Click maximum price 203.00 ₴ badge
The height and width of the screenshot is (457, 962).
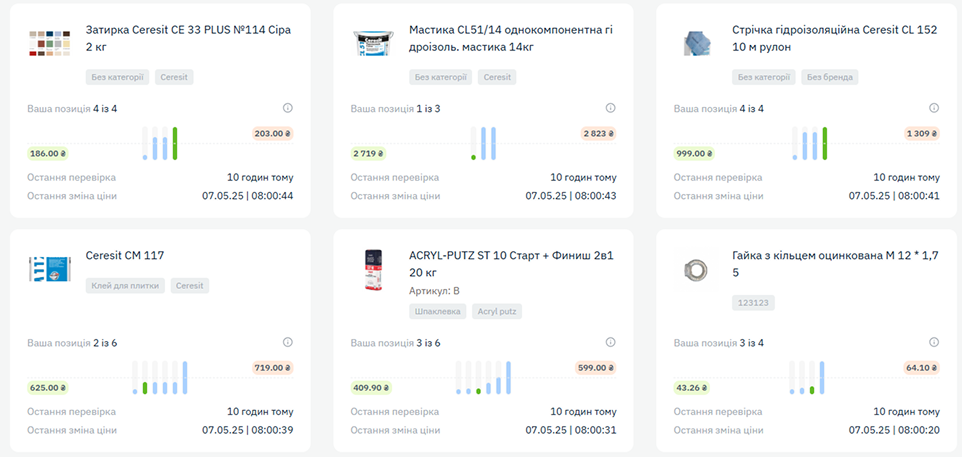click(x=272, y=134)
